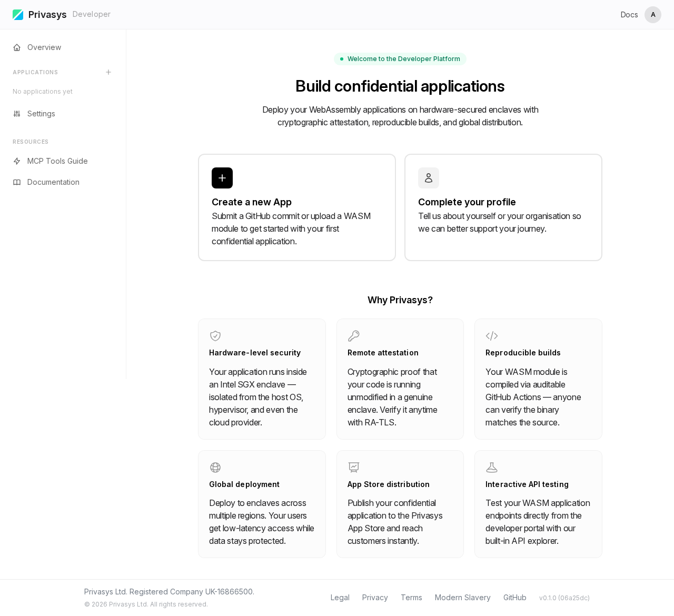Add a new application with the plus icon
This screenshot has height=616, width=674.
coord(108,72)
